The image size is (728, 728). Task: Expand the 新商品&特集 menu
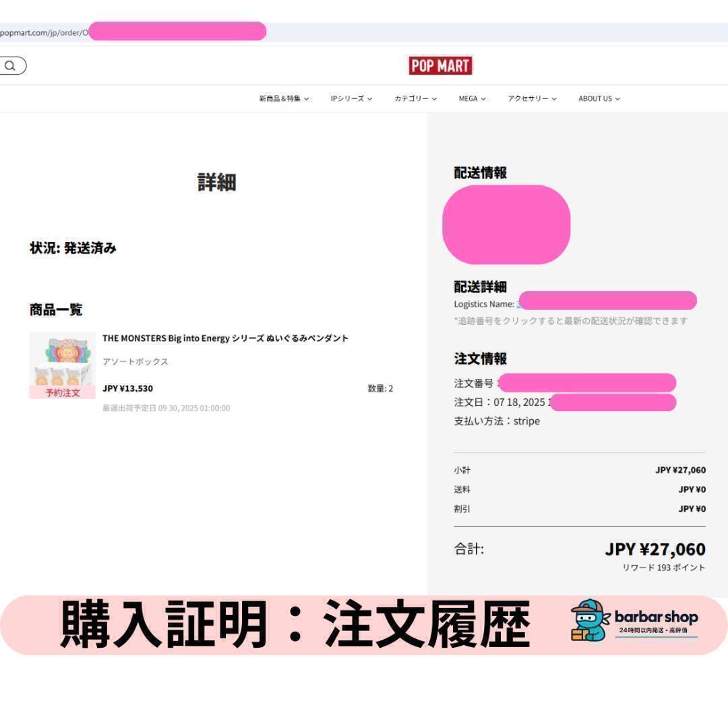(x=284, y=98)
